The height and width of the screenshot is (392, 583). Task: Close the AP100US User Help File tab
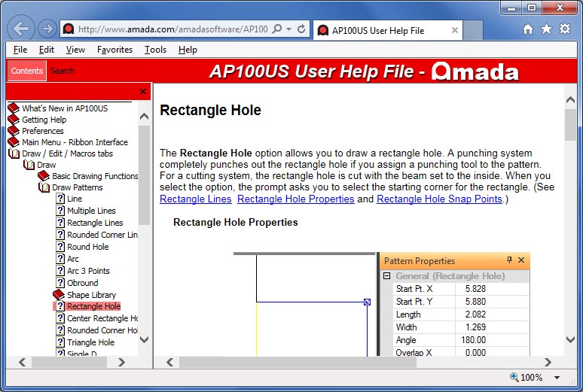click(x=455, y=30)
